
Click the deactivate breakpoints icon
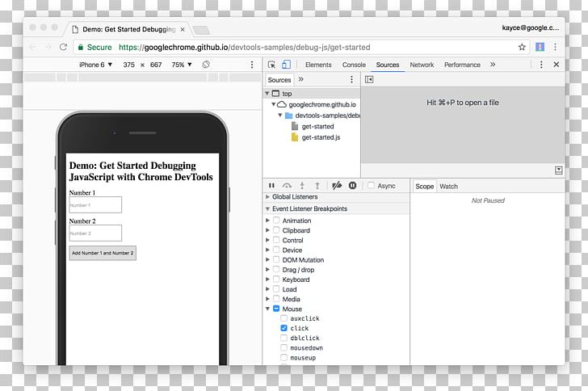coord(337,185)
